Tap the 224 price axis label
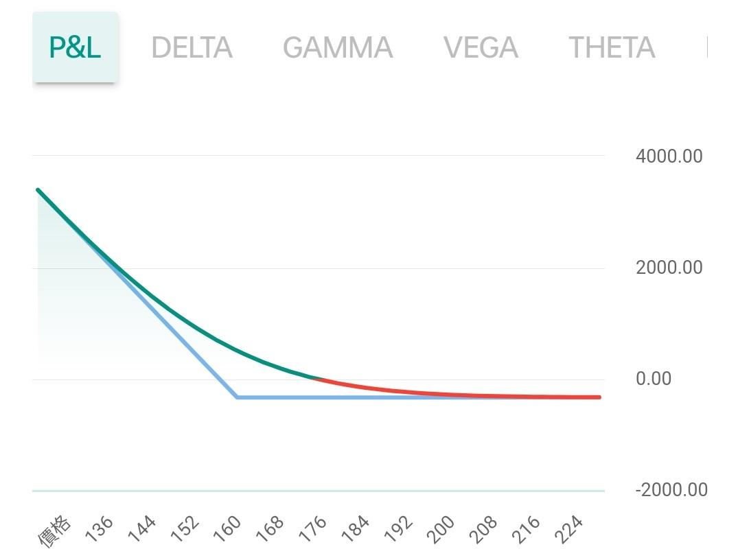 coord(570,529)
